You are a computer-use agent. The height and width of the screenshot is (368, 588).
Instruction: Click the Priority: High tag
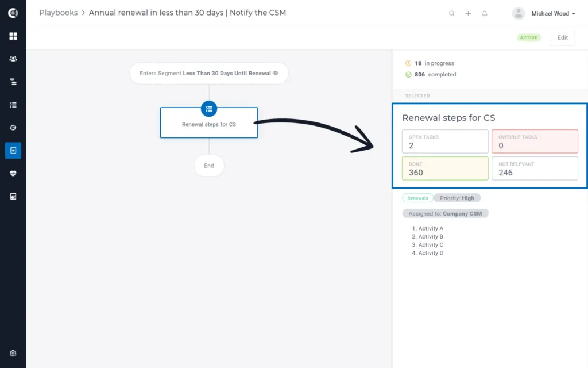click(x=457, y=198)
